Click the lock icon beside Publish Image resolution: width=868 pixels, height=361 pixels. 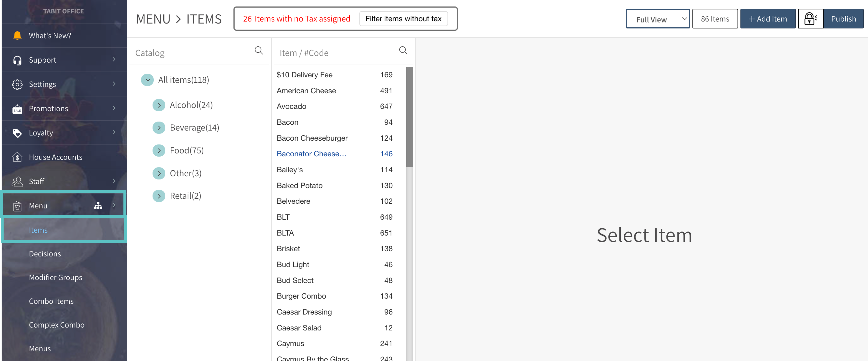pos(810,19)
